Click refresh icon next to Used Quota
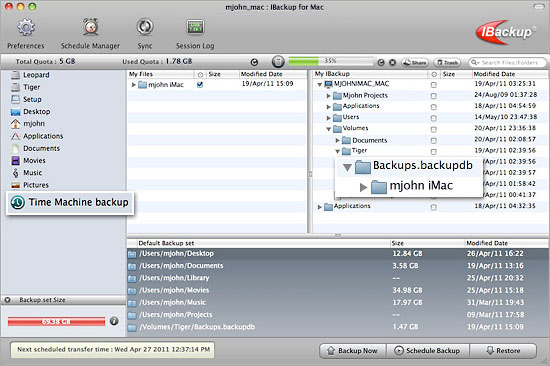Image resolution: width=550 pixels, height=366 pixels. [254, 62]
